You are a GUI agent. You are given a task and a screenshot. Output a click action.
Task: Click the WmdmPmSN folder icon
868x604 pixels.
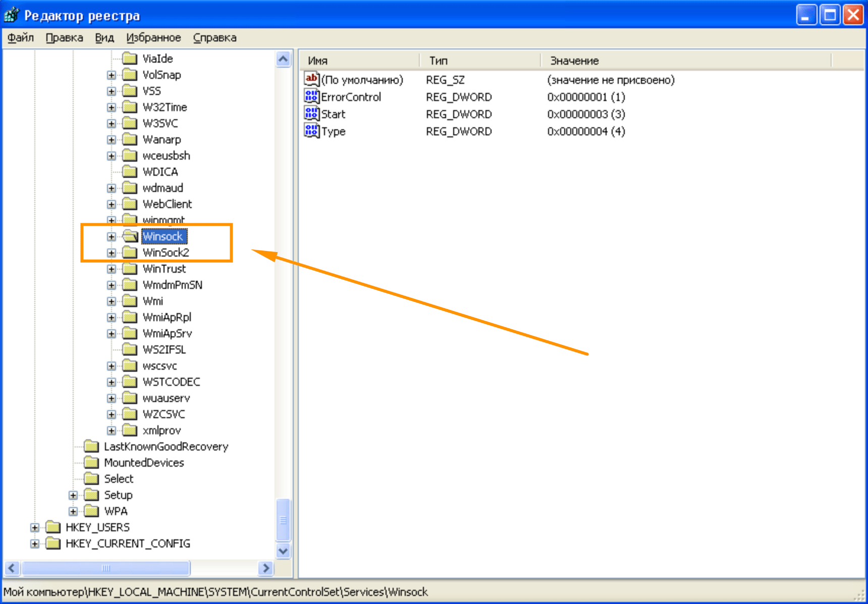click(130, 285)
